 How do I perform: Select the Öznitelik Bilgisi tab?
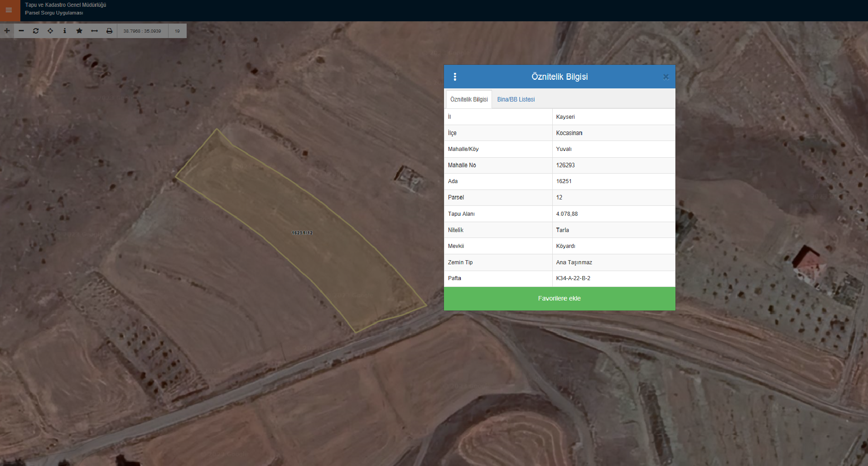tap(469, 99)
